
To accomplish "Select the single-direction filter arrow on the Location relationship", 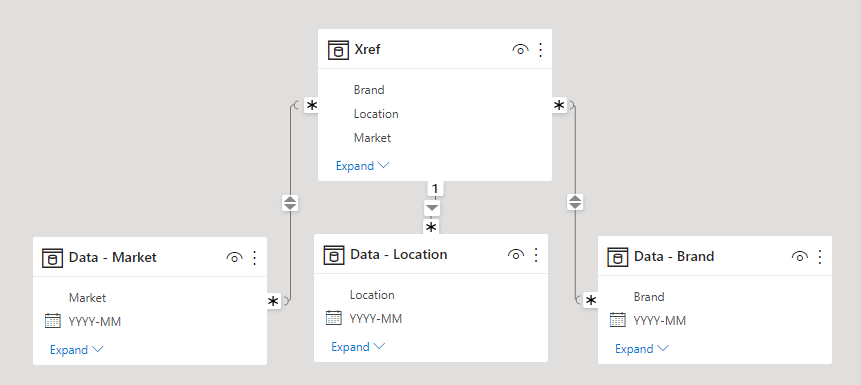I will (x=433, y=208).
